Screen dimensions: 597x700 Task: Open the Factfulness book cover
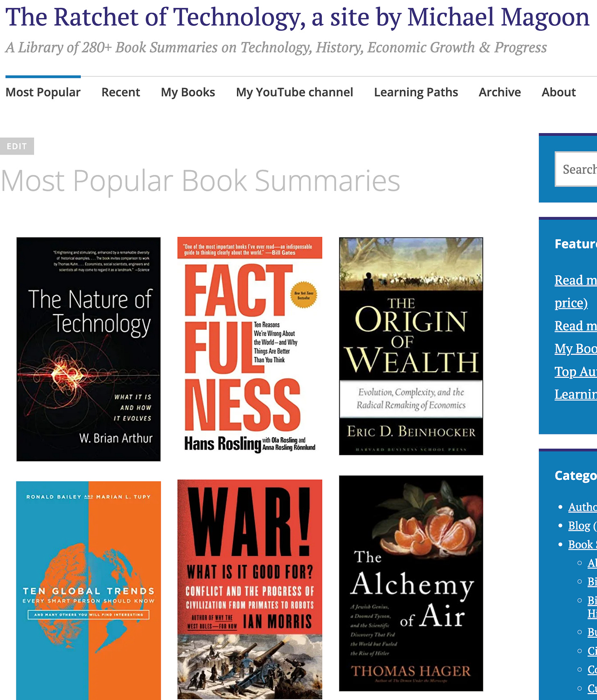[x=250, y=346]
